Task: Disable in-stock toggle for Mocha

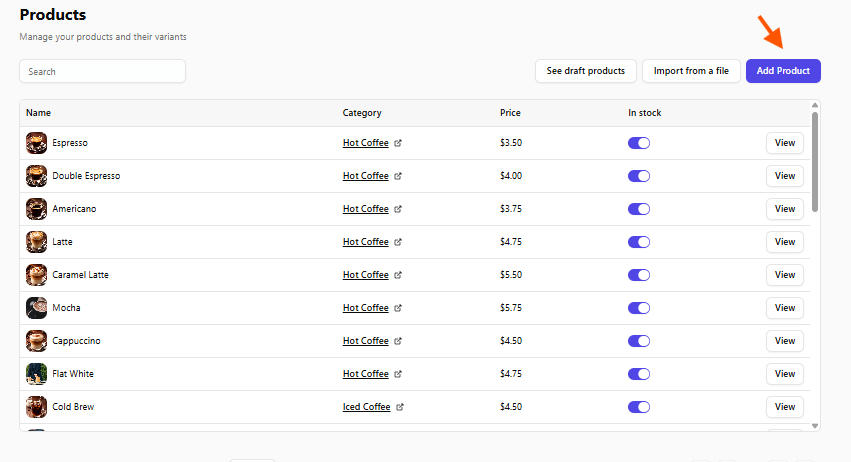Action: tap(639, 308)
